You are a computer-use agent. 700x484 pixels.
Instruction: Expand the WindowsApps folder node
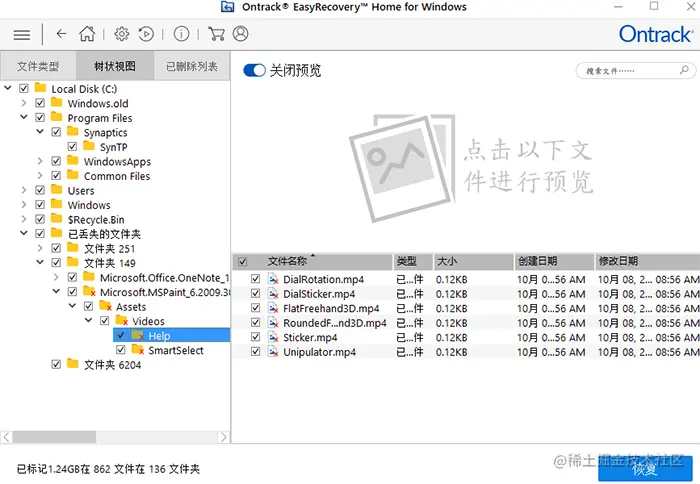40,161
